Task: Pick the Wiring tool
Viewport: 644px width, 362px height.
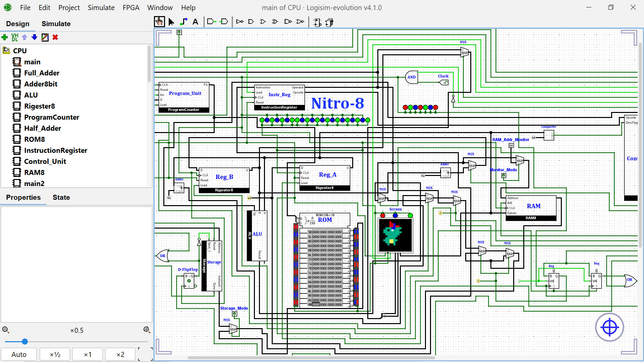Action: tap(183, 22)
